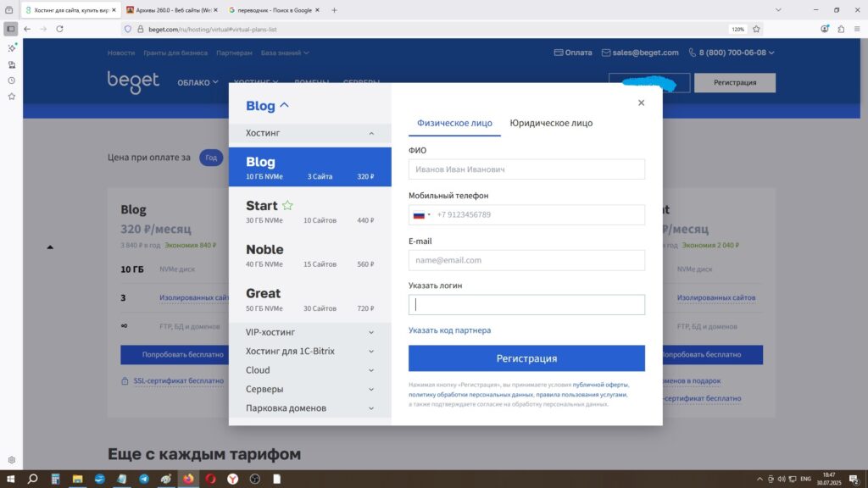868x488 pixels.
Task: Expand Хостинг для 1С-Bitrix section
Action: pos(310,352)
